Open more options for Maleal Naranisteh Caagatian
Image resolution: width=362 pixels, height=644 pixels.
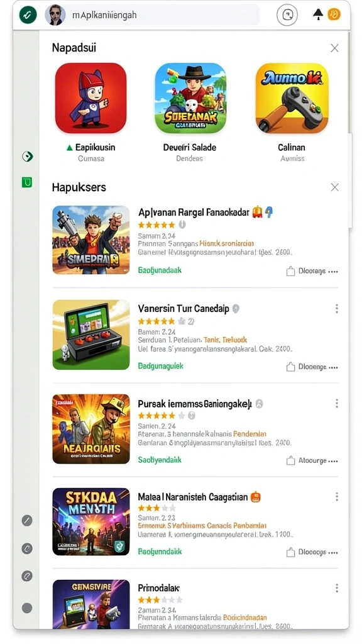337,497
